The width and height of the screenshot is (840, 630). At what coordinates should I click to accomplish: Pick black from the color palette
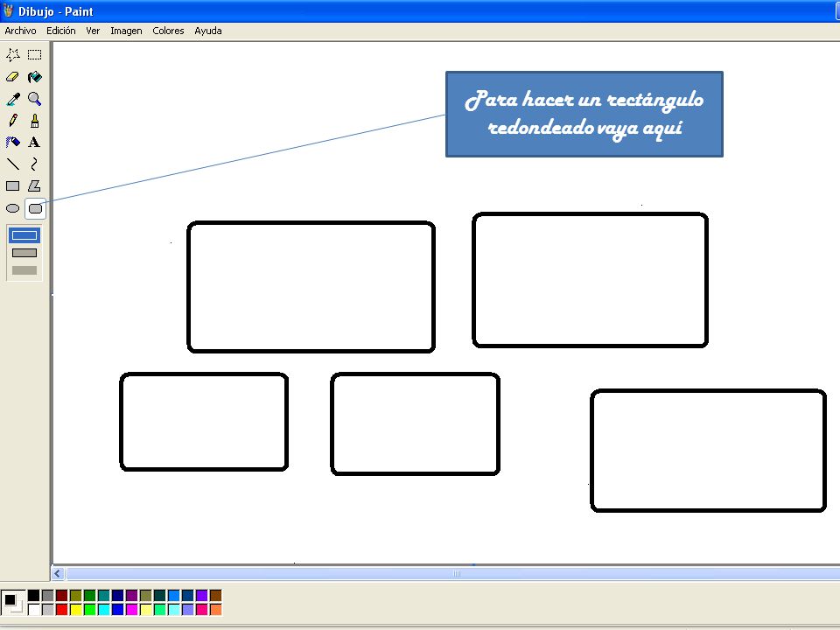pyautogui.click(x=33, y=595)
